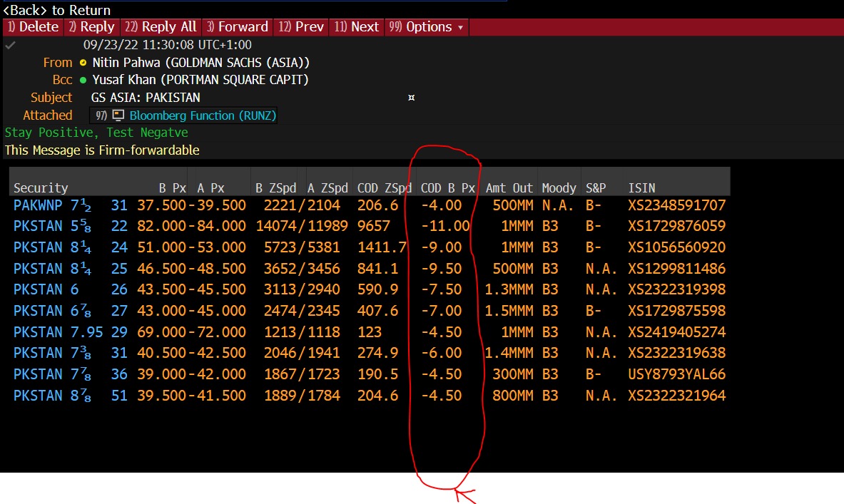844x504 pixels.
Task: Forward this message
Action: click(238, 27)
